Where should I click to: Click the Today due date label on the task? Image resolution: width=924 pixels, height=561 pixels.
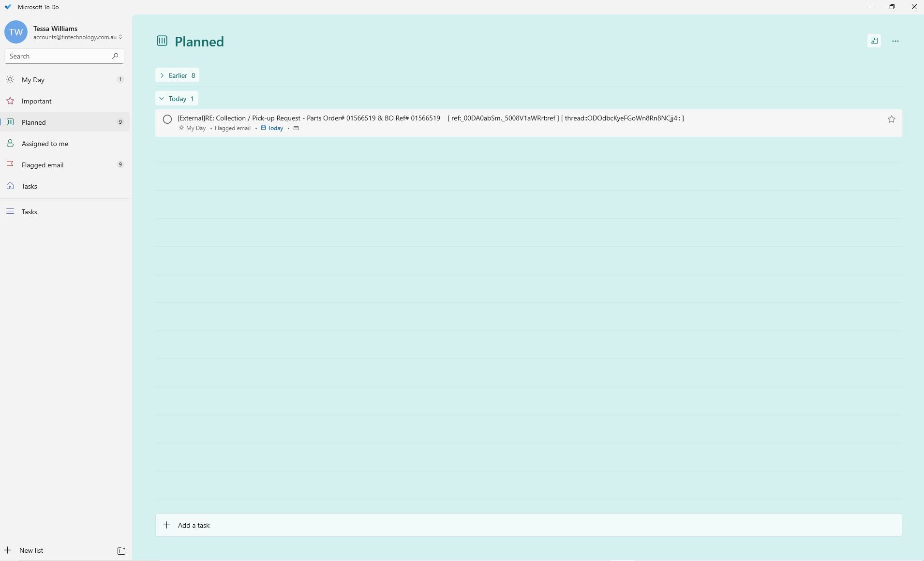(275, 128)
